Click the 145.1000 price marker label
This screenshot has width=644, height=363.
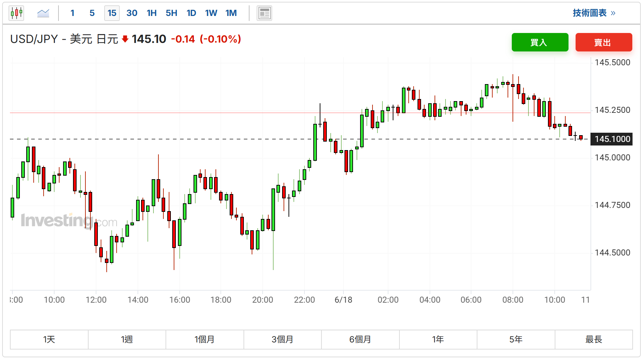[611, 139]
